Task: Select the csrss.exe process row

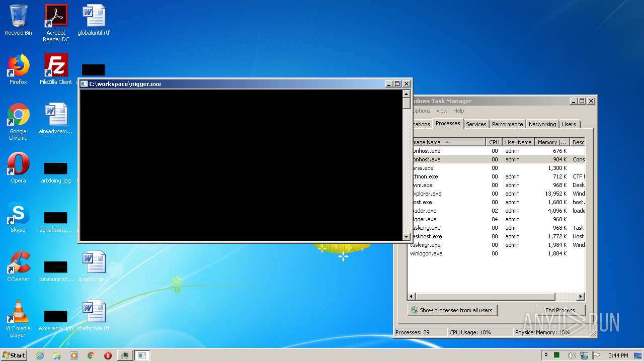Action: [x=498, y=168]
